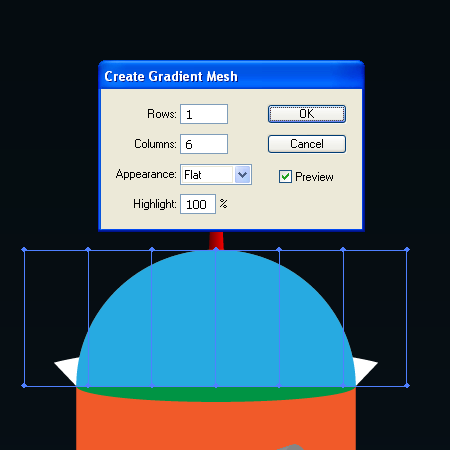Click the Flat value in Appearance box
Image resolution: width=450 pixels, height=450 pixels.
click(193, 175)
